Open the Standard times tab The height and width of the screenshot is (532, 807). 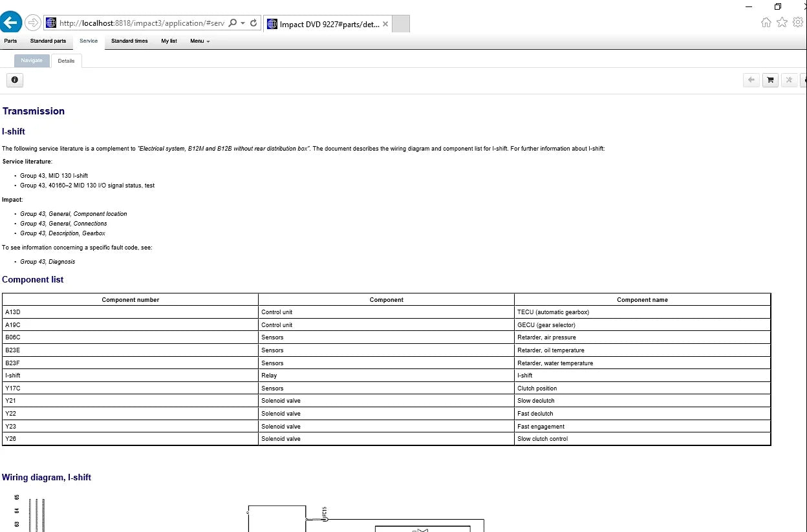click(129, 41)
